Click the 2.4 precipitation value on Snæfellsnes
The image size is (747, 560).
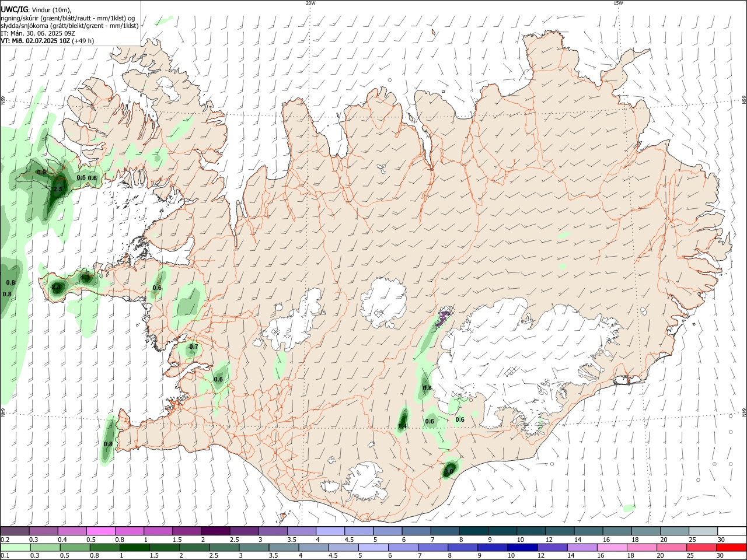(x=57, y=288)
